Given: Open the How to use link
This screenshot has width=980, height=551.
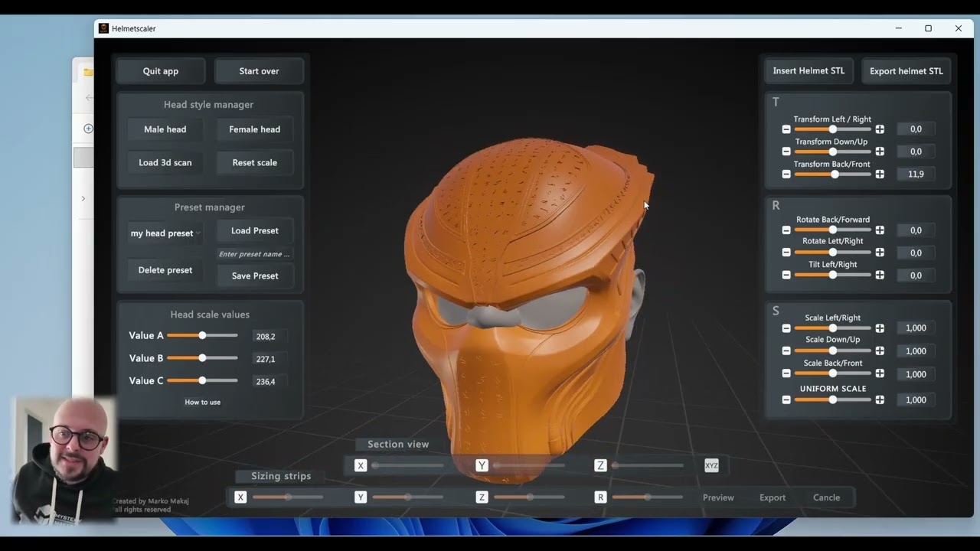Looking at the screenshot, I should point(203,402).
